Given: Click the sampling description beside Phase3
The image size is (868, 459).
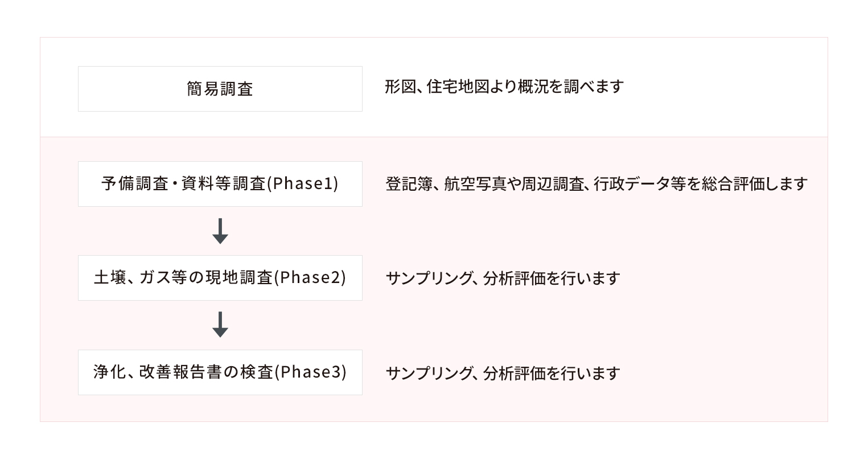Looking at the screenshot, I should pyautogui.click(x=503, y=373).
